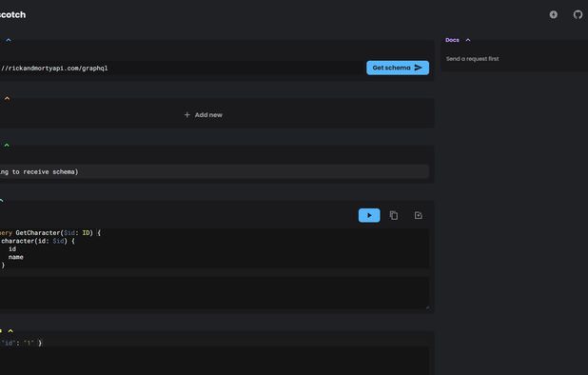Collapse the Docs section chevron
This screenshot has width=588, height=375.
tap(468, 40)
